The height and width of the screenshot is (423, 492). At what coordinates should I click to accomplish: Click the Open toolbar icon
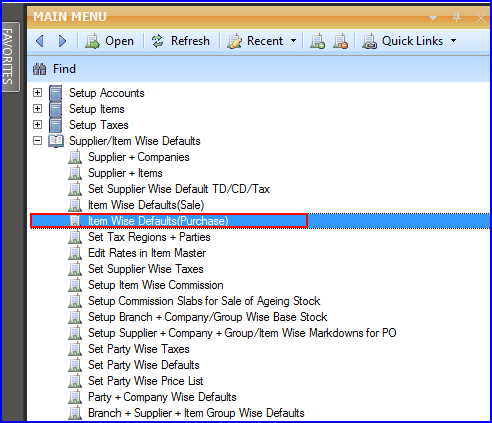(x=92, y=41)
